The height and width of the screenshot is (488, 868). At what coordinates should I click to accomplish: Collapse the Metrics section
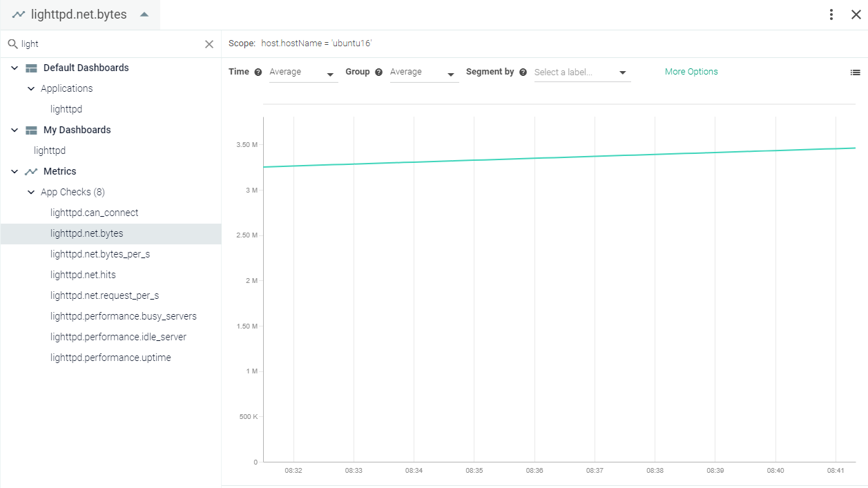click(15, 172)
